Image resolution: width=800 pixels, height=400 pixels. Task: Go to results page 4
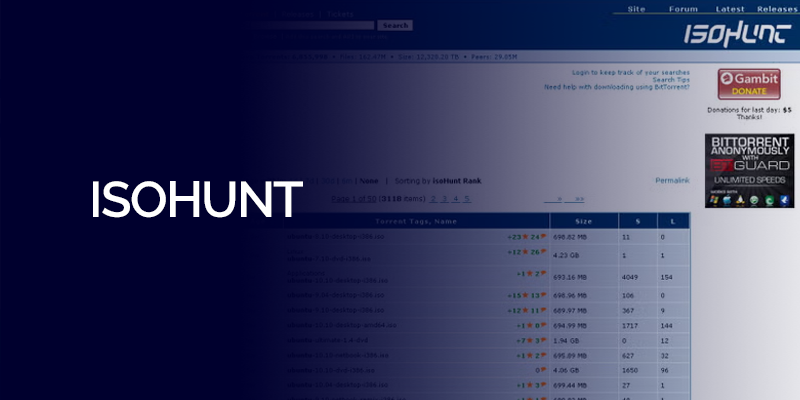[x=456, y=199]
